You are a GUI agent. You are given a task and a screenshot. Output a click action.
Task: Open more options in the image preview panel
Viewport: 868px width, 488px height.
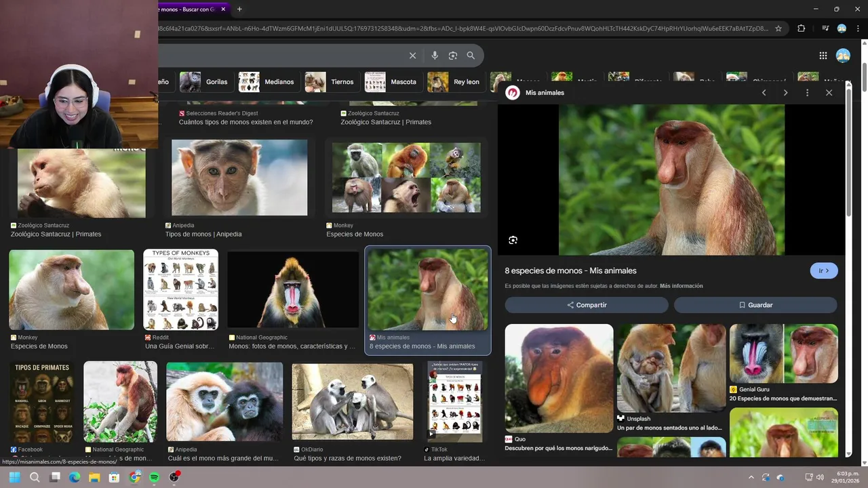tap(807, 93)
